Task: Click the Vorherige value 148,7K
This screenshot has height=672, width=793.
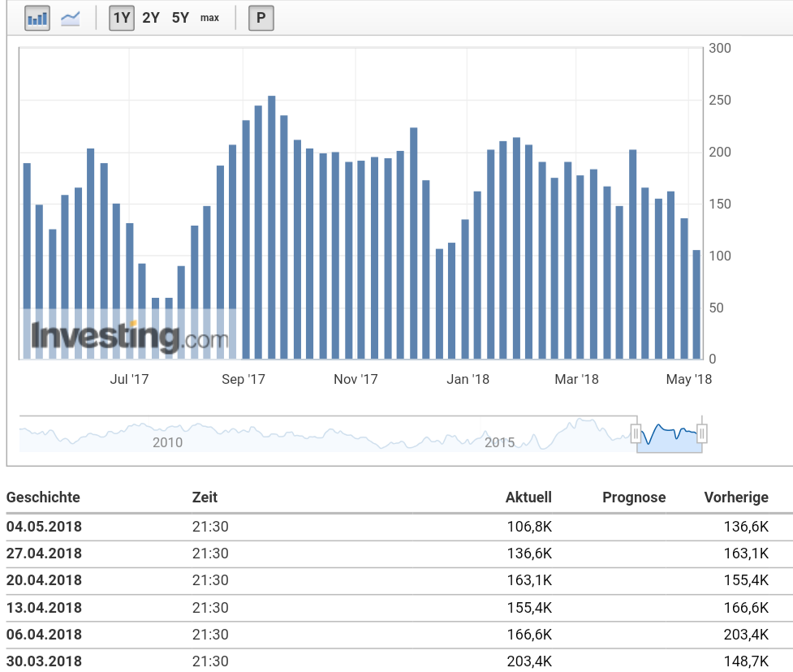Action: [x=746, y=661]
